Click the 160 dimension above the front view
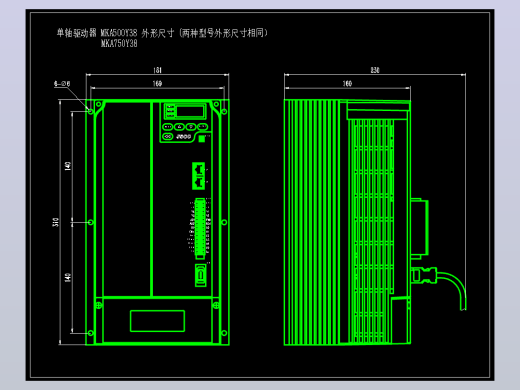Screen dimensions: 520x390 tap(157, 83)
